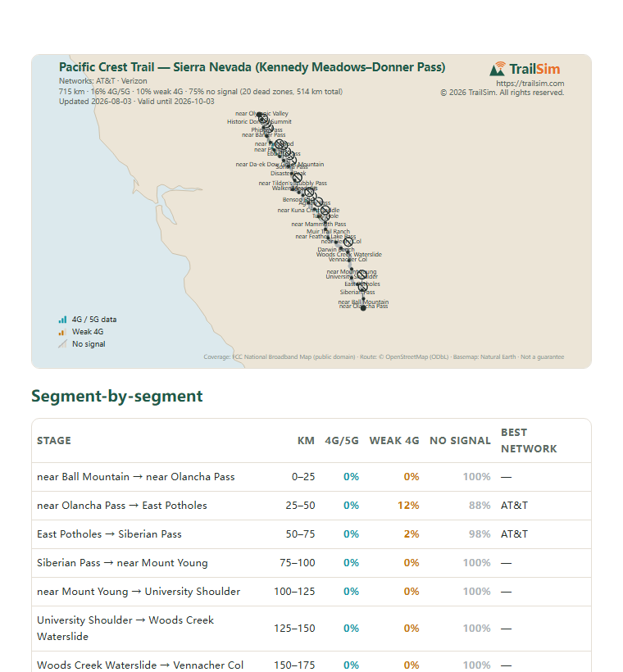Image resolution: width=623 pixels, height=672 pixels.
Task: Click the WEAK 4G column header
Action: click(394, 441)
